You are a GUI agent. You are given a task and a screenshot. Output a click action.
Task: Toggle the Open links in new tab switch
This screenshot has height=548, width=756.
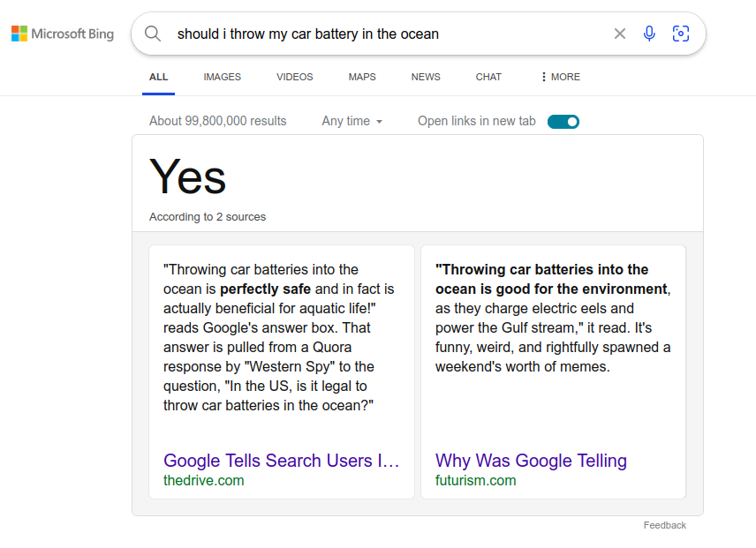pyautogui.click(x=563, y=122)
